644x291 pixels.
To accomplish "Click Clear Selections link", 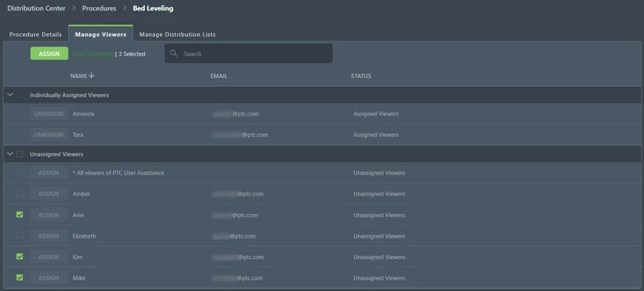I will click(x=92, y=54).
